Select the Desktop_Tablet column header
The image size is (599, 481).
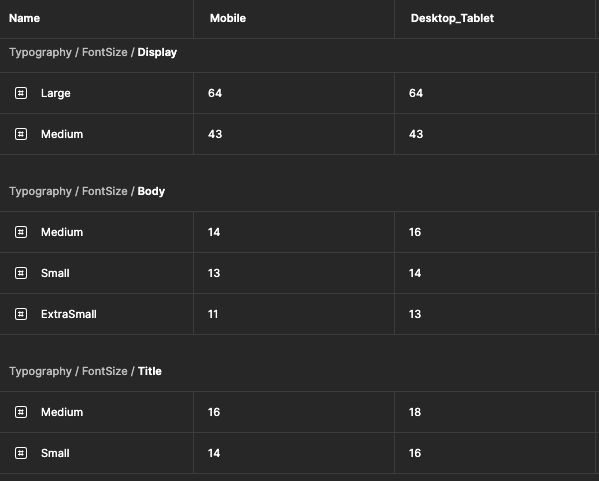click(495, 18)
